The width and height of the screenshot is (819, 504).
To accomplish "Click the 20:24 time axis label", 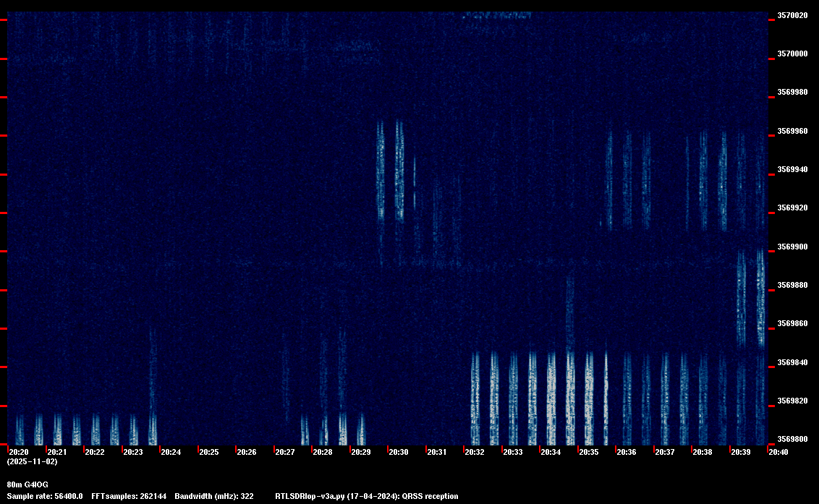I will click(x=171, y=452).
